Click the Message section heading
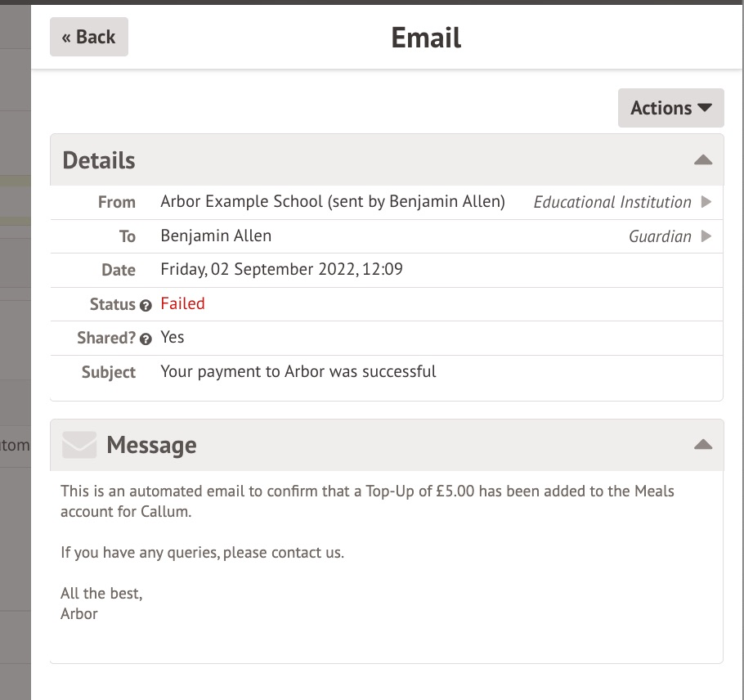744x700 pixels. pyautogui.click(x=151, y=445)
